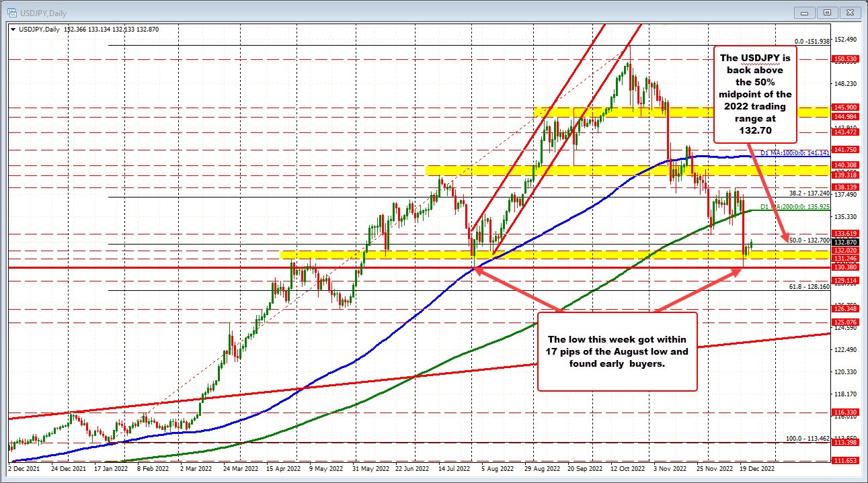Screen dimensions: 868x483
Task: Click the 132.870 current price tag
Action: click(x=847, y=243)
